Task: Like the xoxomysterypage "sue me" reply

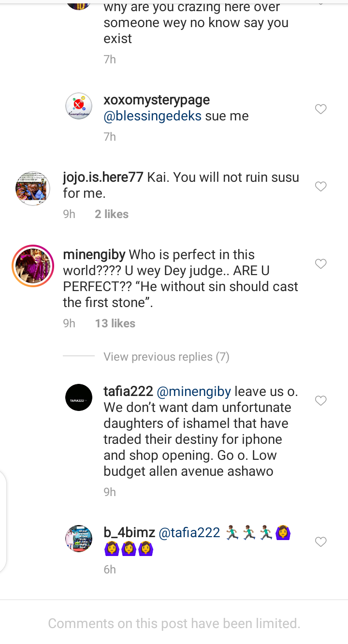Action: coord(321,109)
